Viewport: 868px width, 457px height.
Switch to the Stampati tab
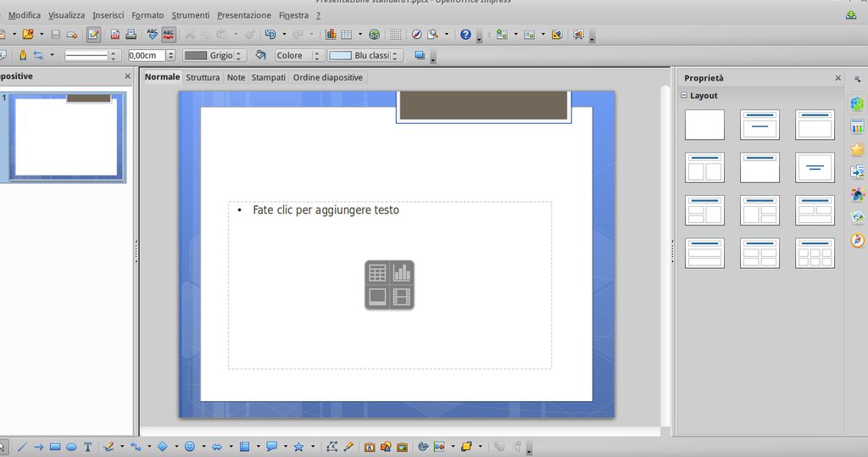click(269, 77)
